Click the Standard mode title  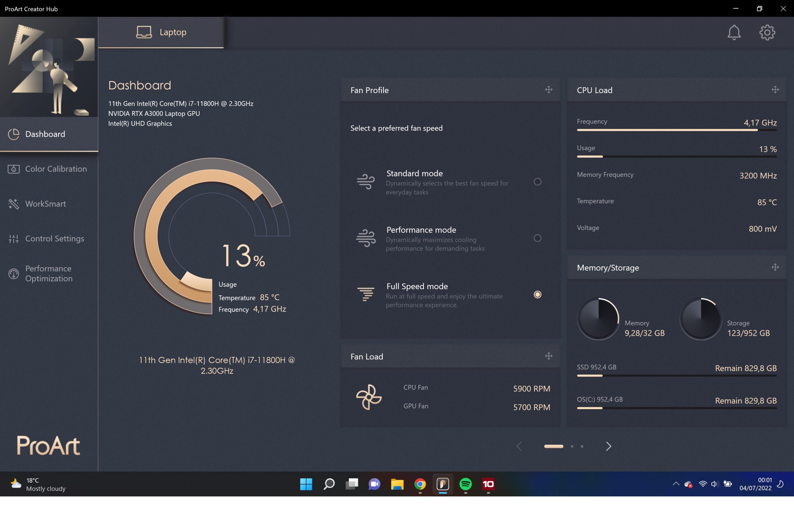(414, 173)
